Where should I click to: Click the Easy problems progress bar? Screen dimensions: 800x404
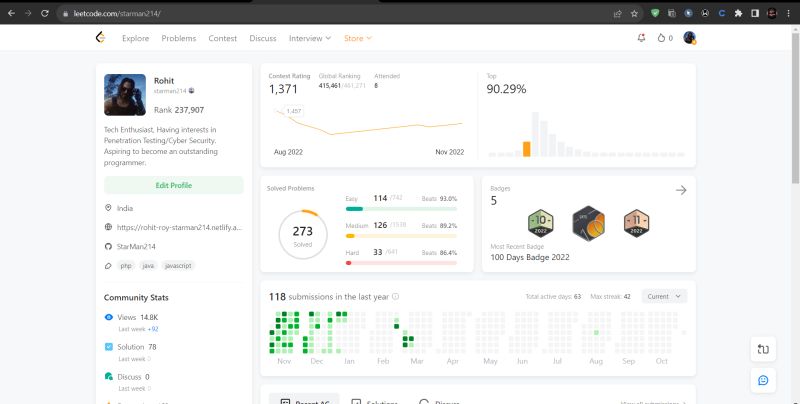(x=401, y=209)
